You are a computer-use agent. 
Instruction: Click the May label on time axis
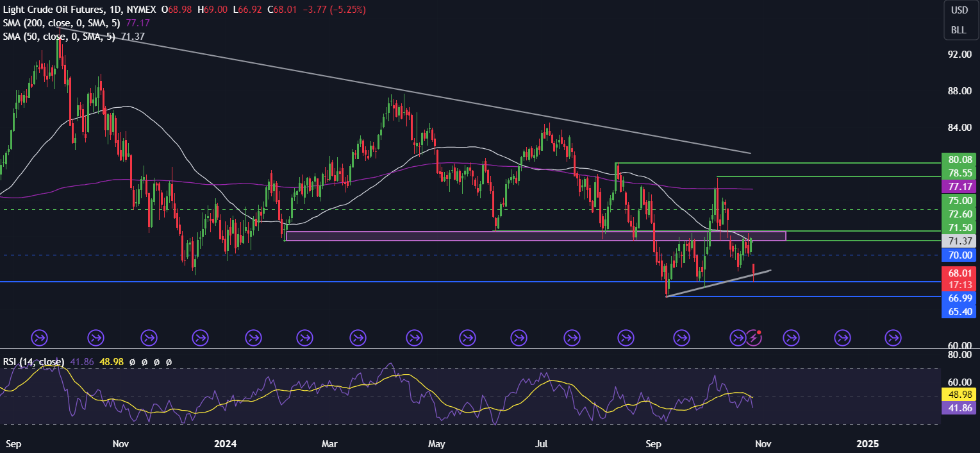tap(436, 444)
